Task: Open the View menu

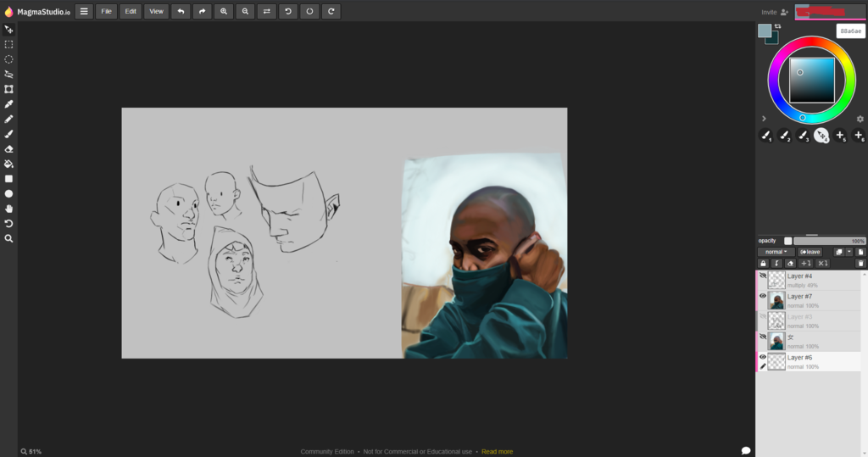Action: (157, 11)
